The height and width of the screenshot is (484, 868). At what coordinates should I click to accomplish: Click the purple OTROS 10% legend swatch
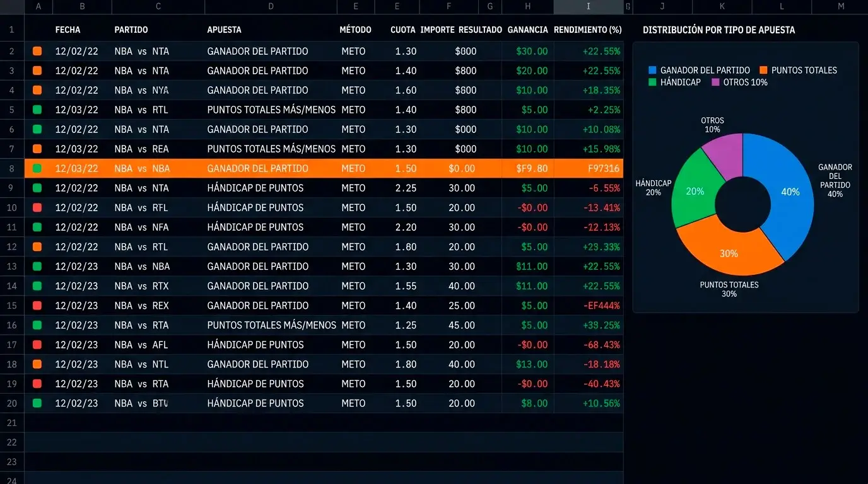[x=715, y=82]
